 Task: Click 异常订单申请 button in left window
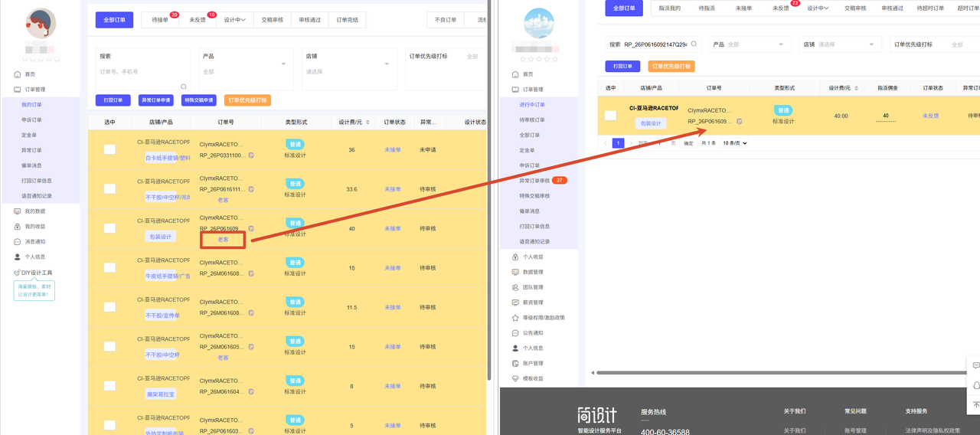[155, 100]
